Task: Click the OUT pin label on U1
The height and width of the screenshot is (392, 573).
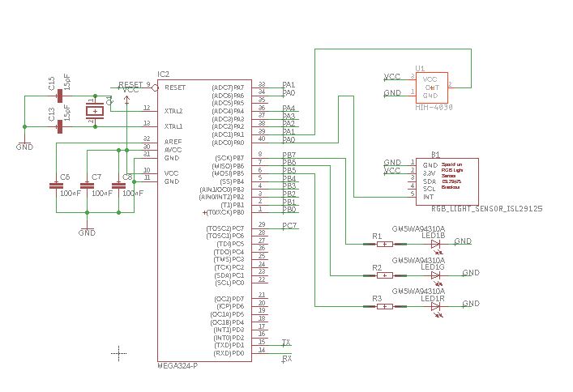Action: point(432,87)
